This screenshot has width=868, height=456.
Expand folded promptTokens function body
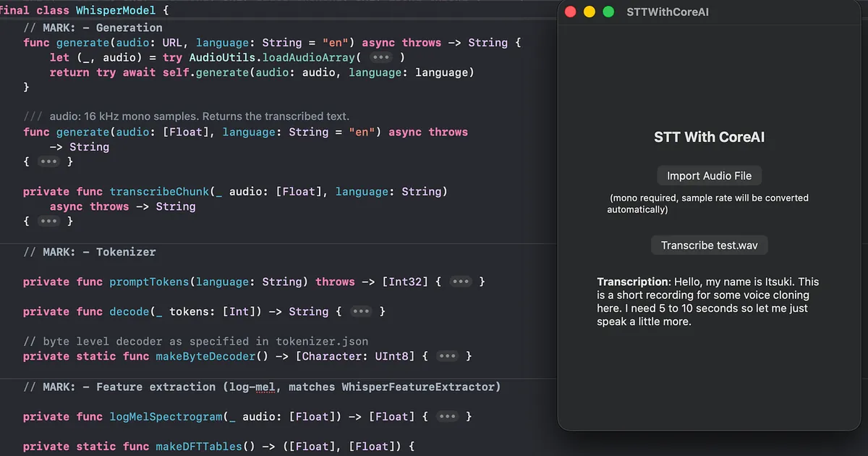pos(461,282)
